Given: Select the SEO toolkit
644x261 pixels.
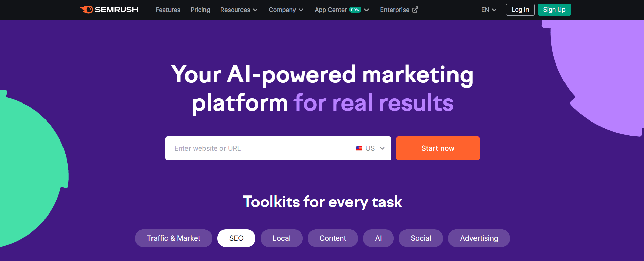Looking at the screenshot, I should click(x=236, y=238).
